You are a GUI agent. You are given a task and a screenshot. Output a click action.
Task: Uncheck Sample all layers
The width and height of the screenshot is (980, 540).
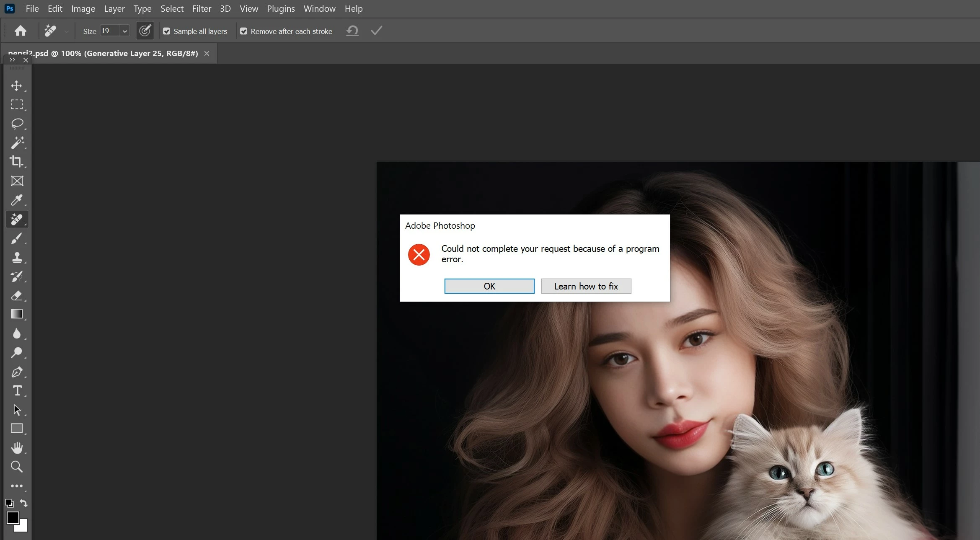pos(166,31)
